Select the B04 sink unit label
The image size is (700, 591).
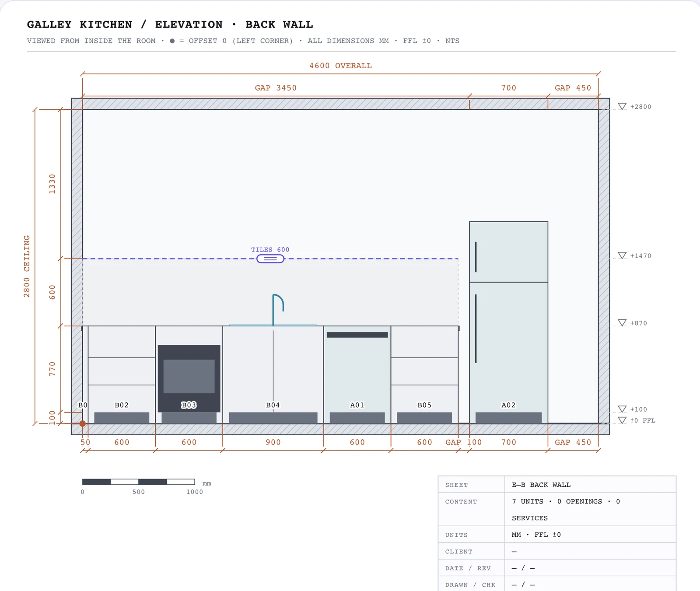tap(273, 405)
